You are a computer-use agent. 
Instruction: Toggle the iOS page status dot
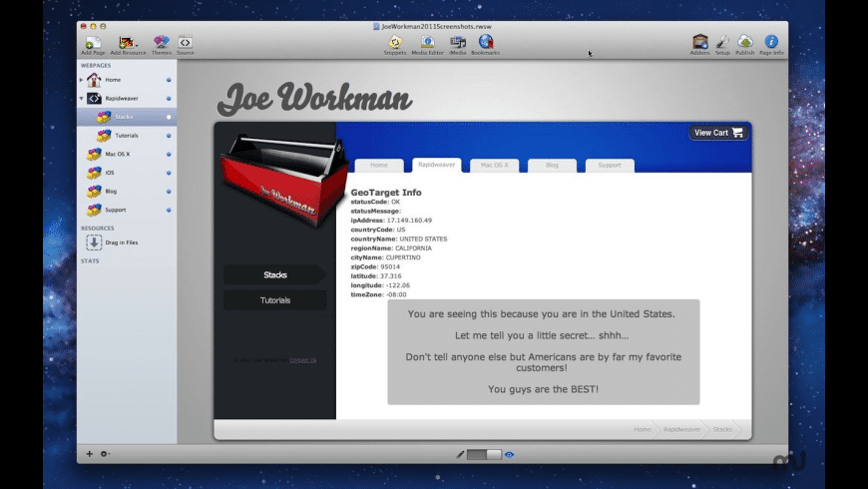169,173
